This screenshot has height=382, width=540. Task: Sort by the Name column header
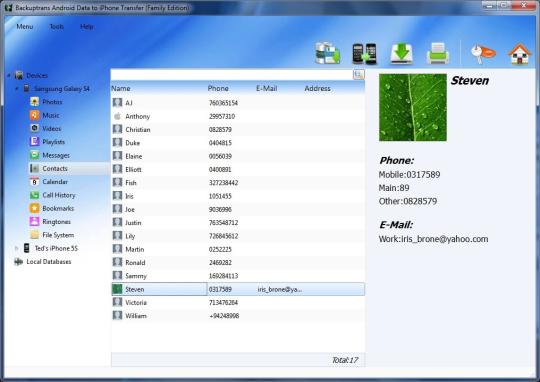pyautogui.click(x=121, y=89)
